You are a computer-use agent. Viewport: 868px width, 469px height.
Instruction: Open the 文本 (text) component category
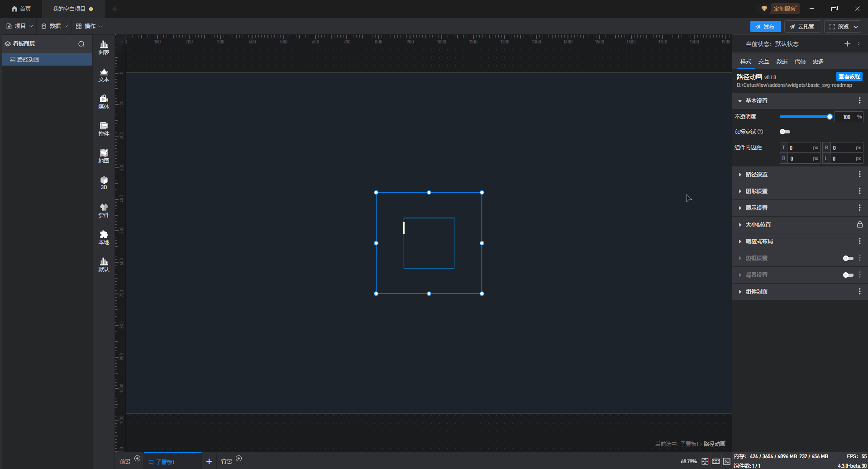[104, 75]
